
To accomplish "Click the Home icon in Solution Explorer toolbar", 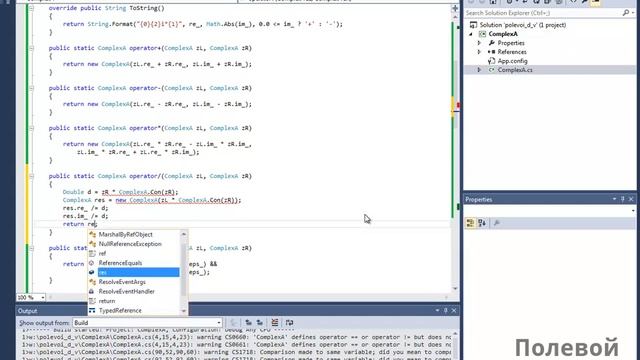I will point(493,2).
